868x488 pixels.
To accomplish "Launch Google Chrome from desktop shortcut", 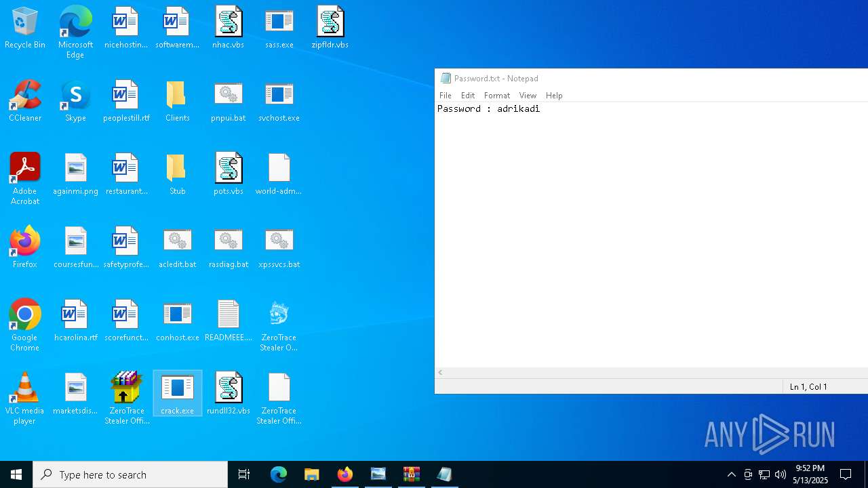I will click(x=24, y=325).
